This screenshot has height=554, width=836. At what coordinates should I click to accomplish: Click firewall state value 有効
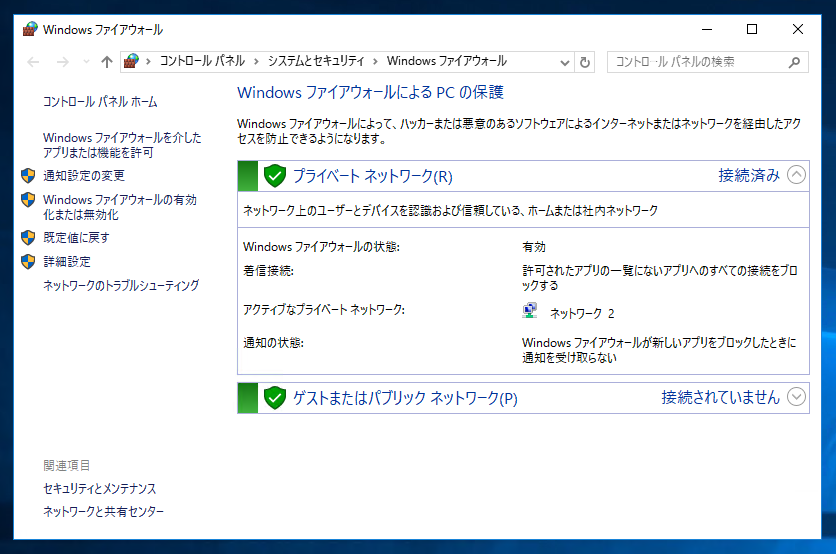534,247
